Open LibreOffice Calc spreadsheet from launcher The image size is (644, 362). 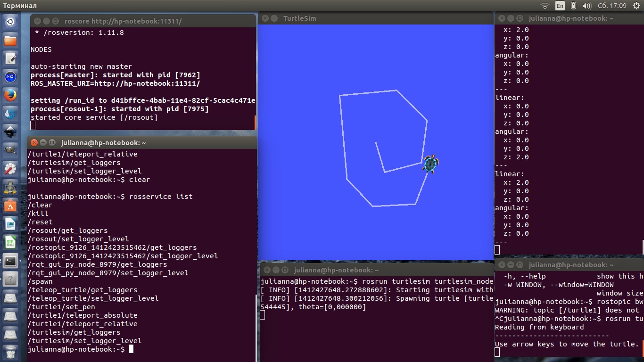coord(10,242)
